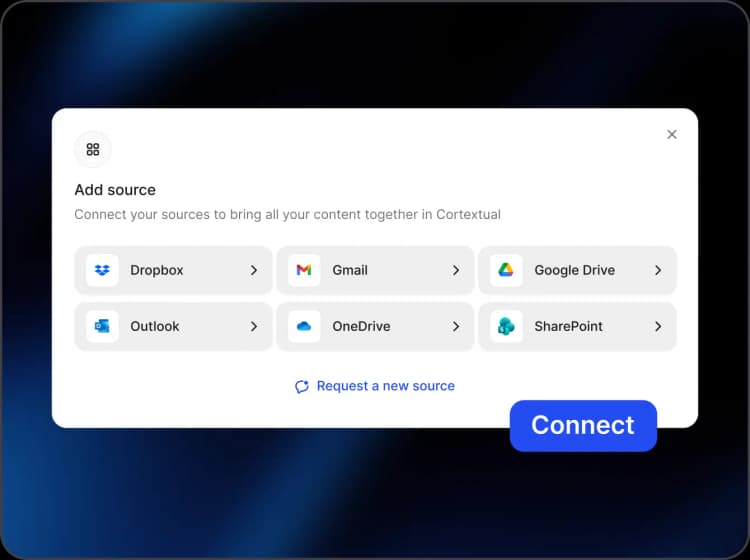The image size is (750, 560).
Task: Select the Gmail label text
Action: coord(350,270)
